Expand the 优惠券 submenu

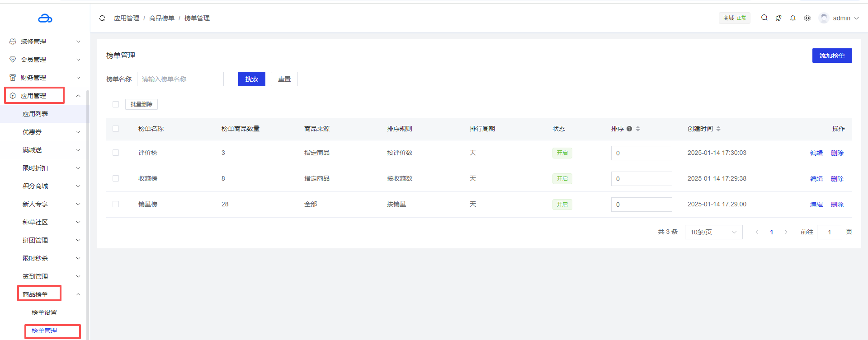coord(51,132)
